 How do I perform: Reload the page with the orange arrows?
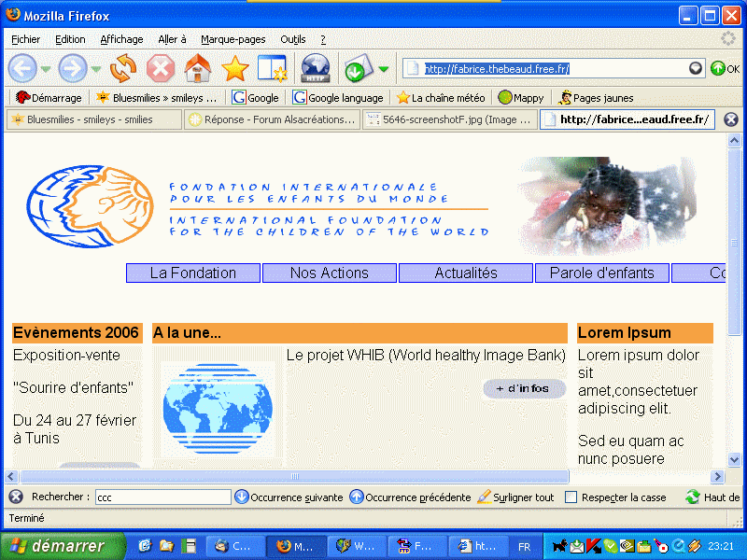point(123,68)
